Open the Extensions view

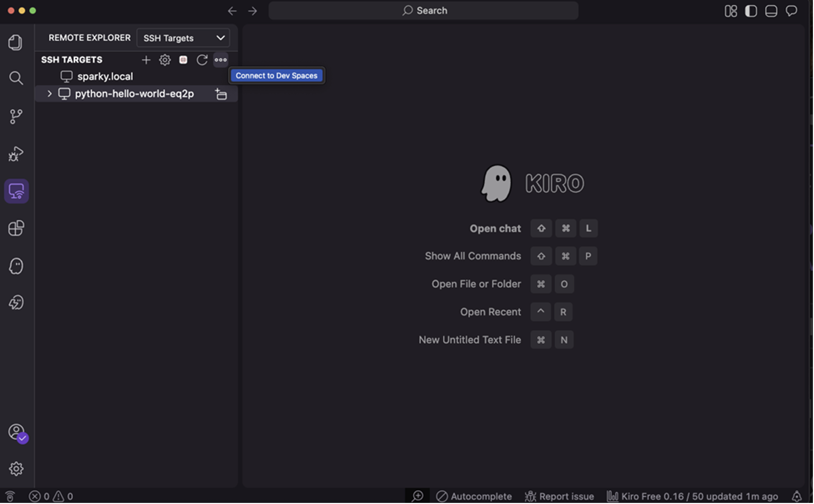click(16, 228)
